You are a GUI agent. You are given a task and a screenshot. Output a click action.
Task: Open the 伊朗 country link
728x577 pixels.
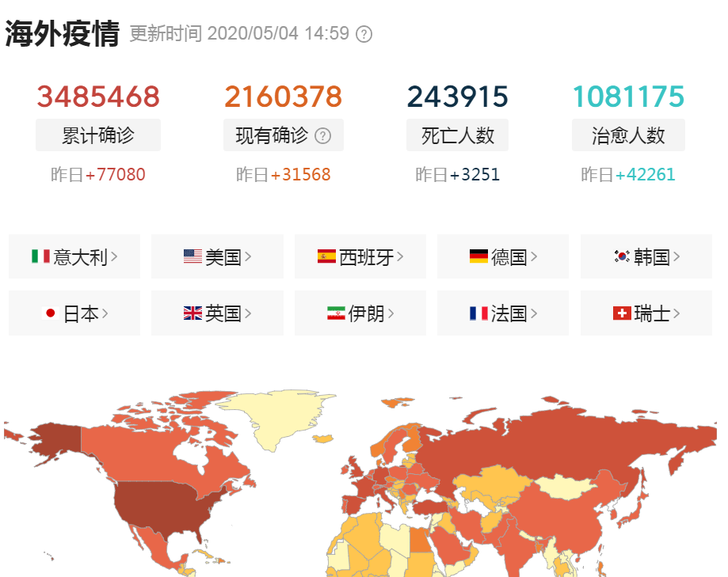coord(360,313)
